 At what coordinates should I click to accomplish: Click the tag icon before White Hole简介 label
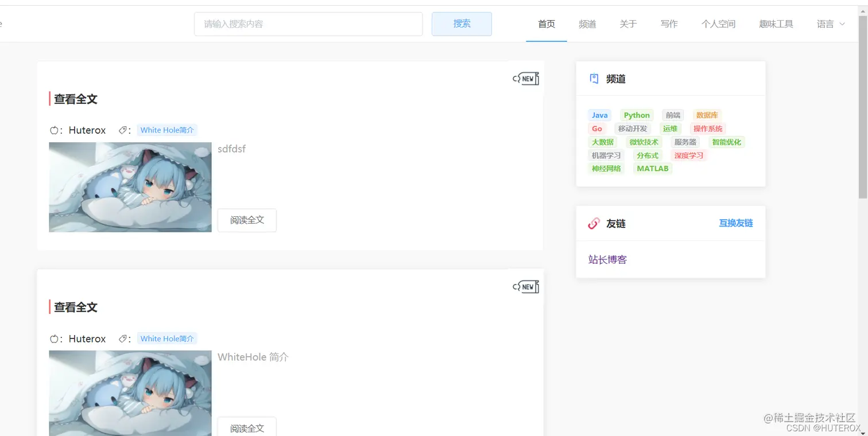122,130
